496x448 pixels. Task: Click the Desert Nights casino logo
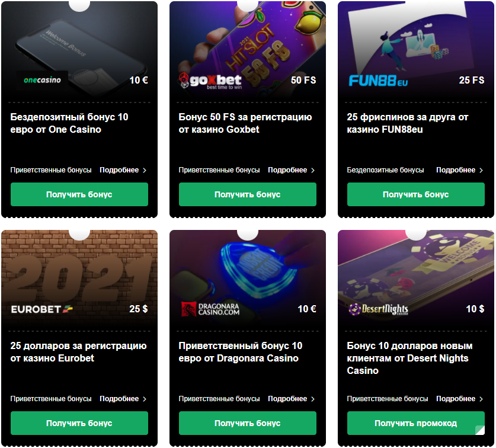click(x=378, y=309)
